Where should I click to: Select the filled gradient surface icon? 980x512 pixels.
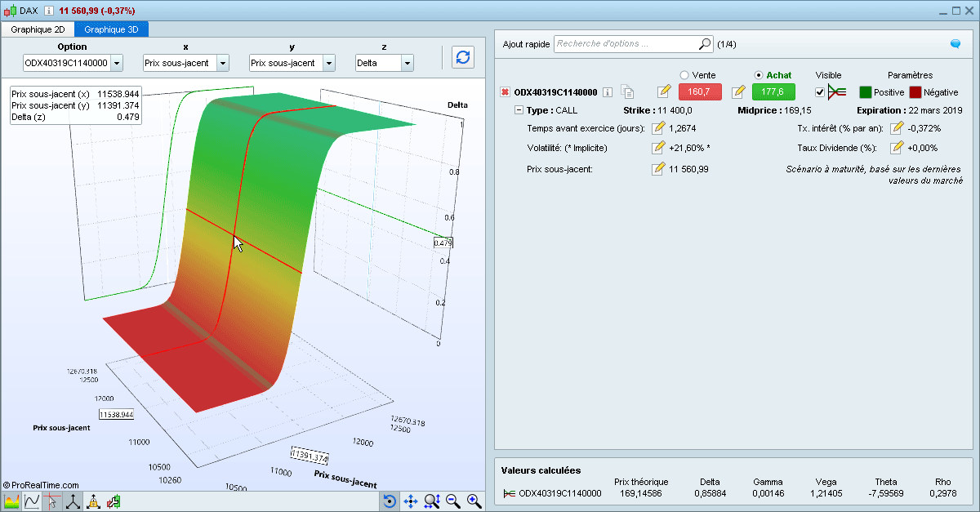pyautogui.click(x=13, y=501)
